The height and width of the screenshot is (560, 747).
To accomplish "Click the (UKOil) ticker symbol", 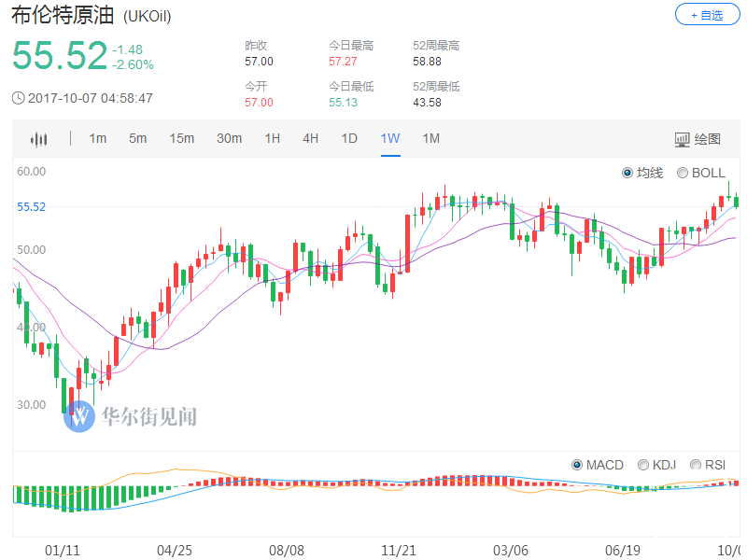I will (x=148, y=17).
